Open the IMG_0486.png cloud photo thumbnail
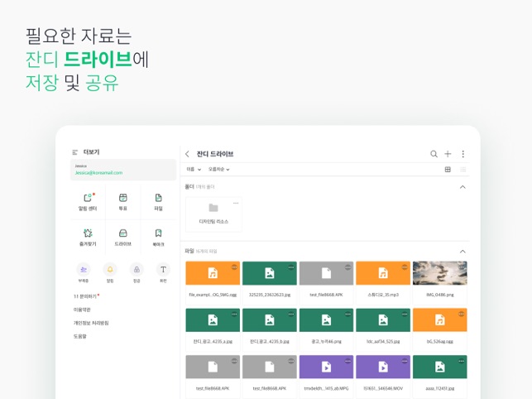The image size is (532, 399). click(440, 273)
